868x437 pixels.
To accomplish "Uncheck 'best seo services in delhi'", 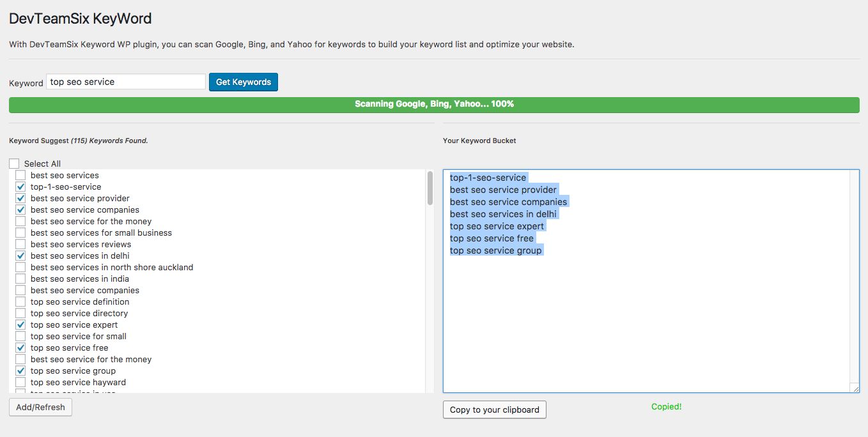I will coord(20,256).
